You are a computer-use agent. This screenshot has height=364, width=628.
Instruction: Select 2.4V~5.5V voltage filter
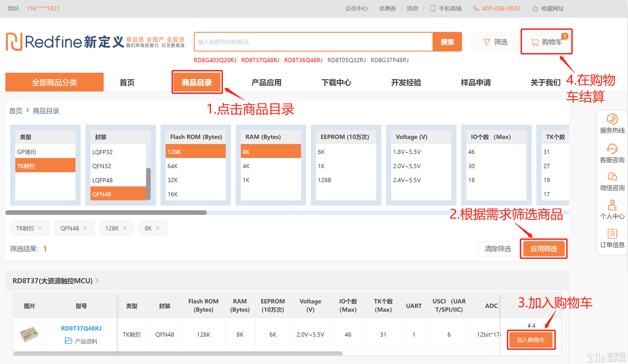point(421,180)
